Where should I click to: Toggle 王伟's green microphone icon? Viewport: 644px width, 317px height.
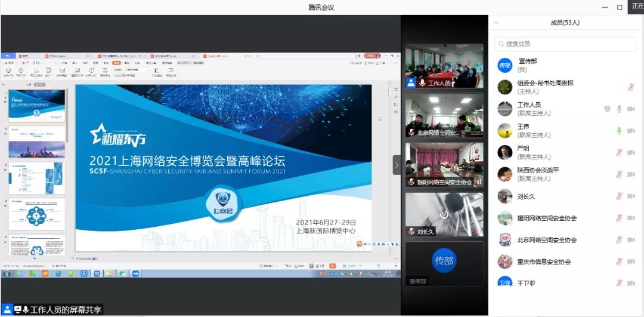pos(619,131)
